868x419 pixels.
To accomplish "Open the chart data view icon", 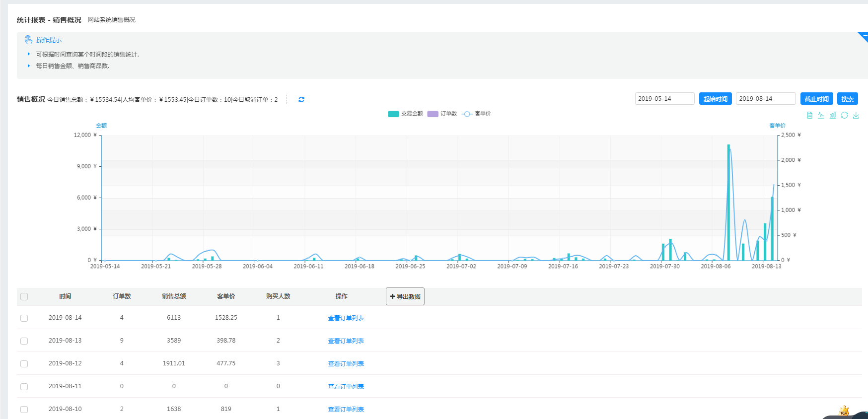I will coord(809,115).
